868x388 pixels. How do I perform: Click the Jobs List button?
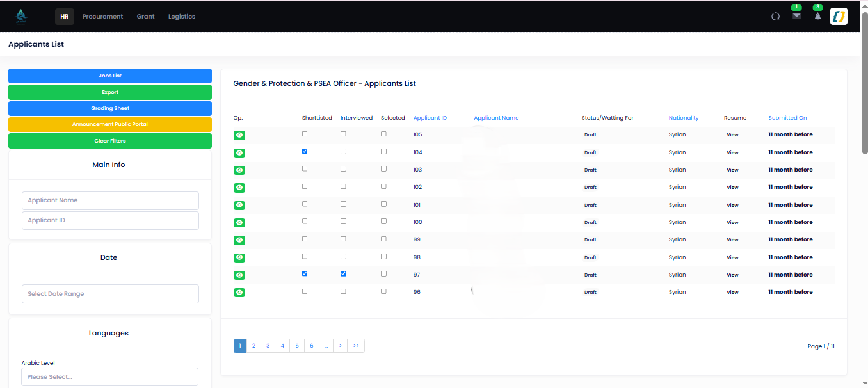click(110, 76)
